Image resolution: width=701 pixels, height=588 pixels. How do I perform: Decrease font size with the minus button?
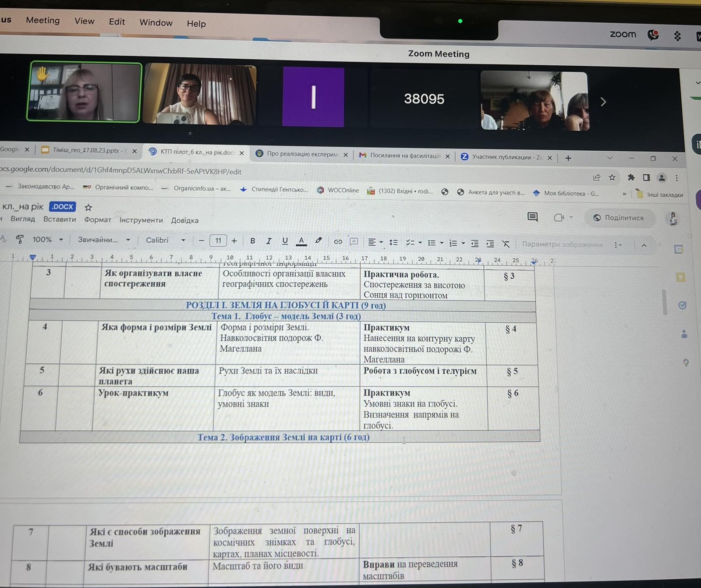click(x=202, y=241)
